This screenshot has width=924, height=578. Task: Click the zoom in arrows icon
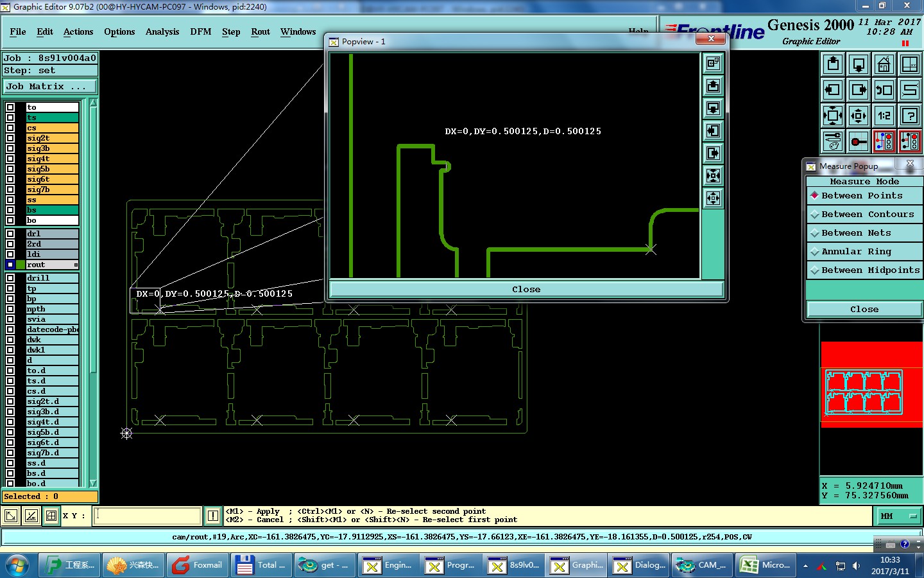(859, 116)
